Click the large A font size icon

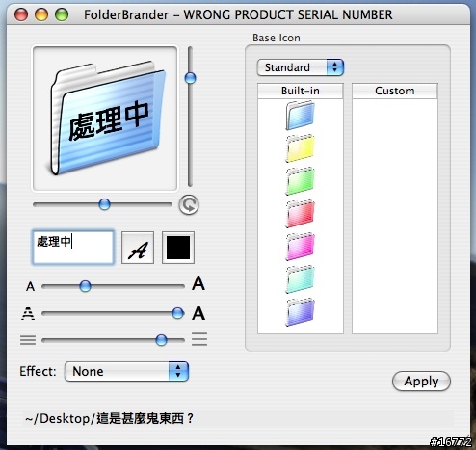click(x=198, y=283)
